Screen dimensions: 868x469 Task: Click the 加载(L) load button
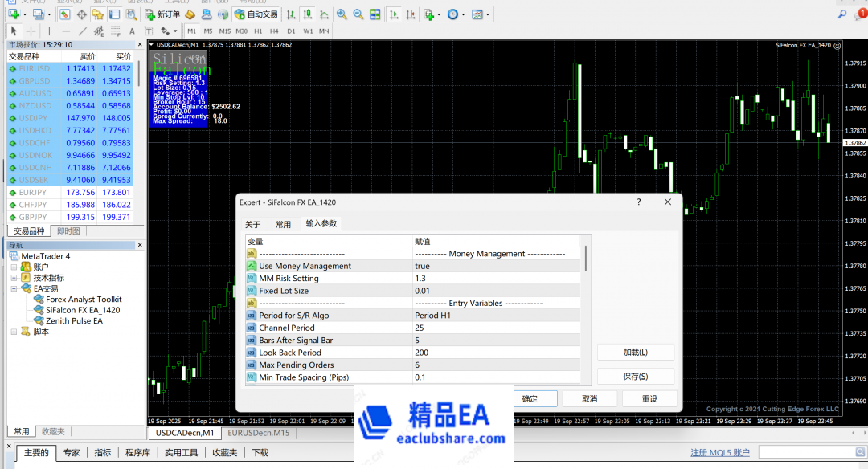(635, 353)
